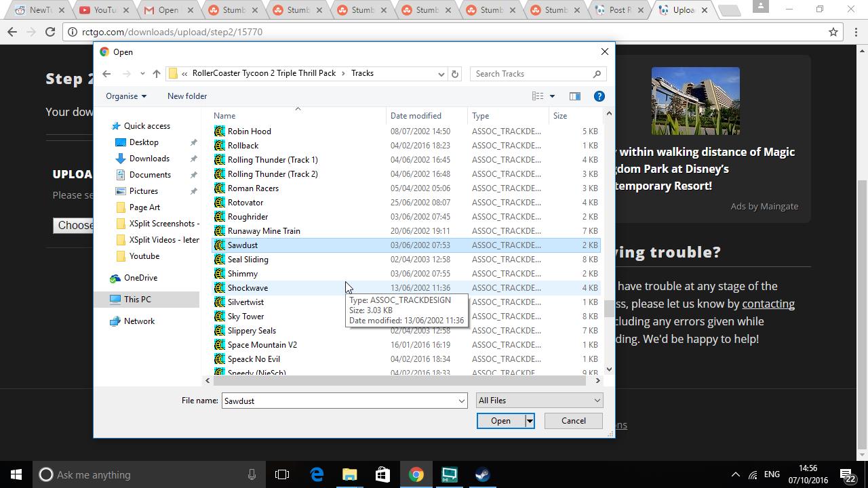Open the Page Art folder

[x=144, y=207]
